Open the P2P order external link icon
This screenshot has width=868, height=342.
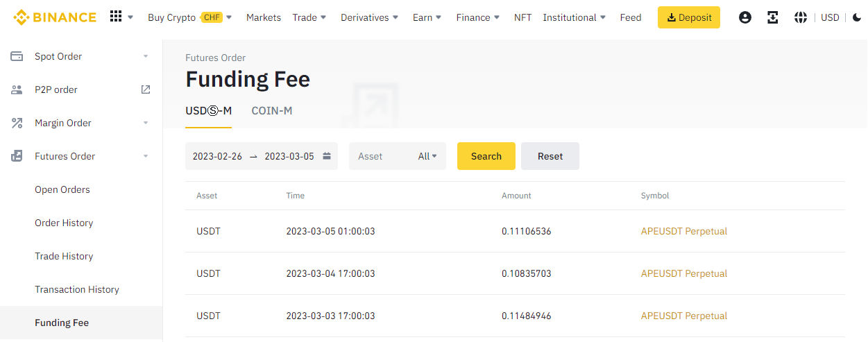[146, 89]
